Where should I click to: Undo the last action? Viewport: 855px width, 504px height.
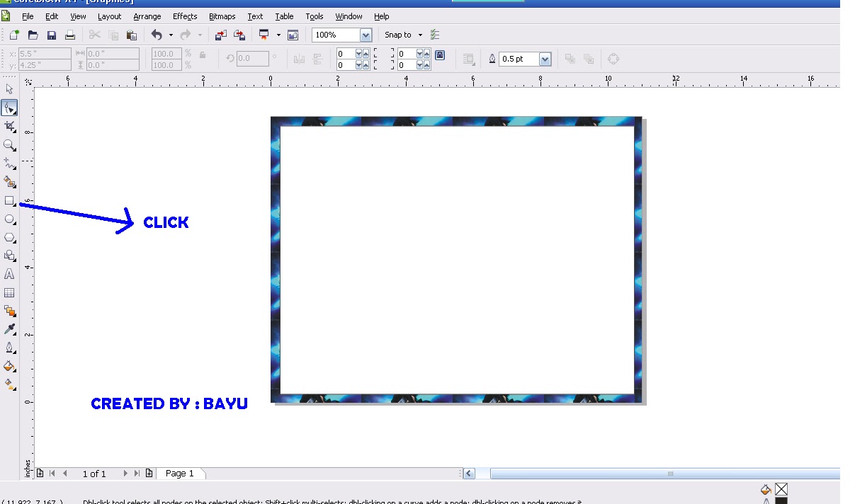[x=157, y=35]
